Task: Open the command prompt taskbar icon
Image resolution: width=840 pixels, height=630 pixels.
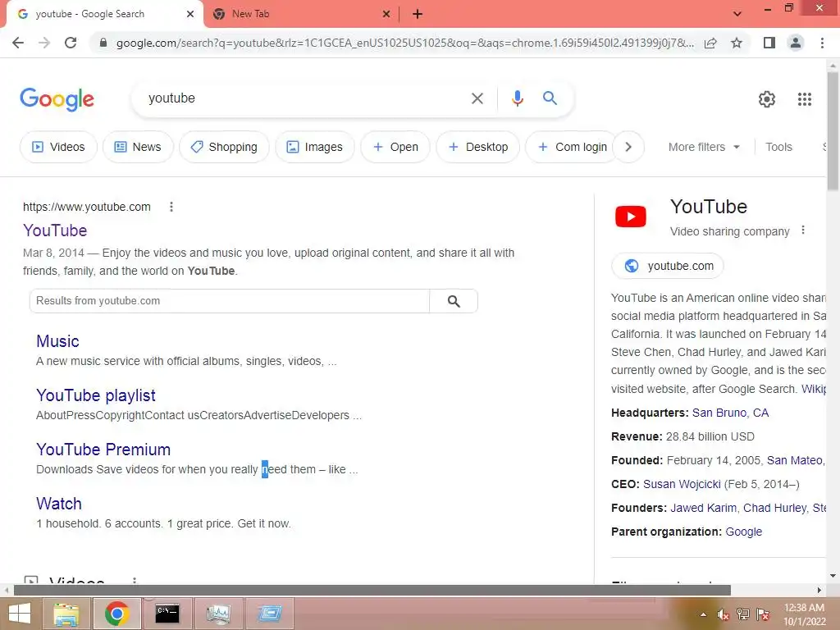Action: (167, 614)
